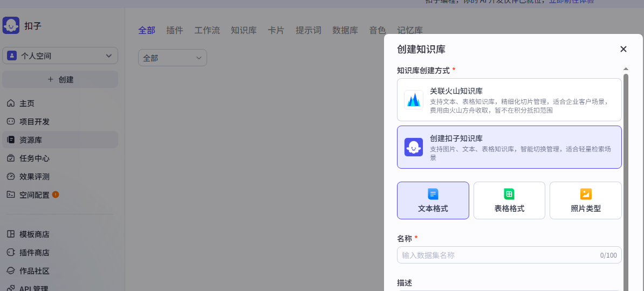644x291 pixels.
Task: Choose 表格格式 type
Action: (509, 200)
